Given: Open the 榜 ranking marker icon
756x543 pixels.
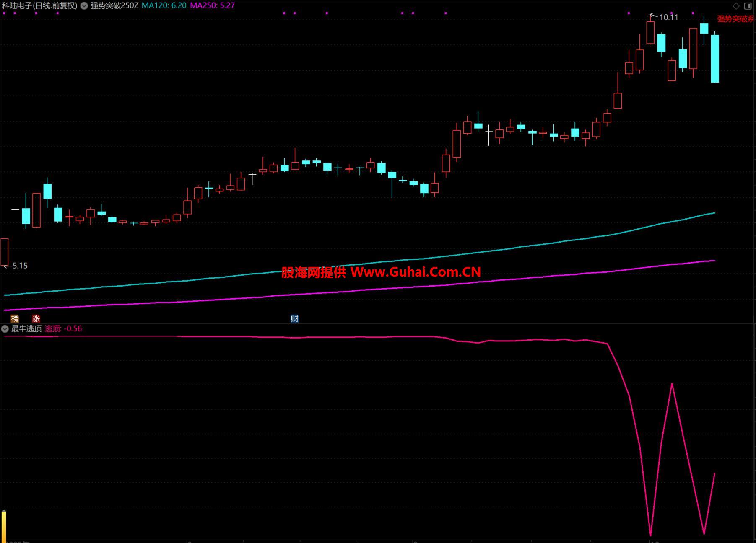Looking at the screenshot, I should (x=15, y=319).
